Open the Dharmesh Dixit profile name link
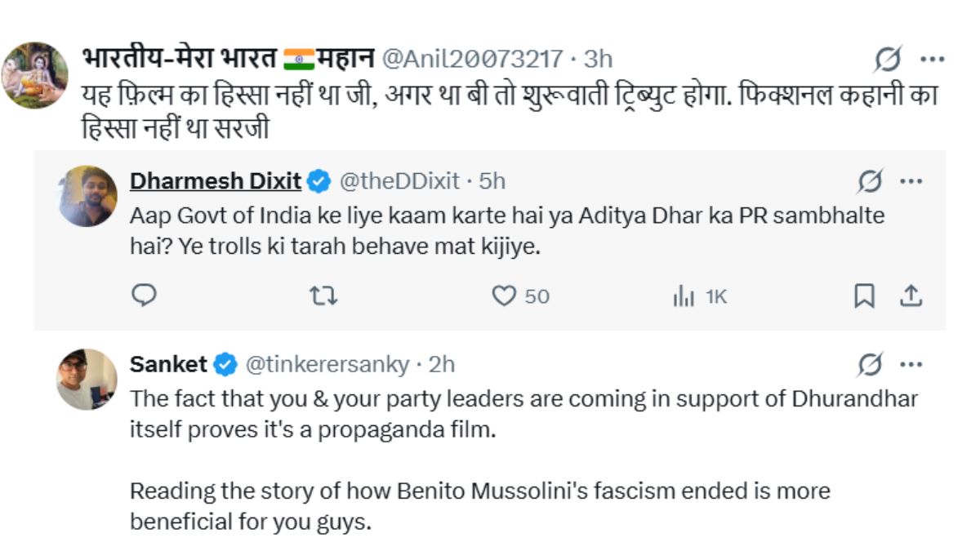 (216, 180)
